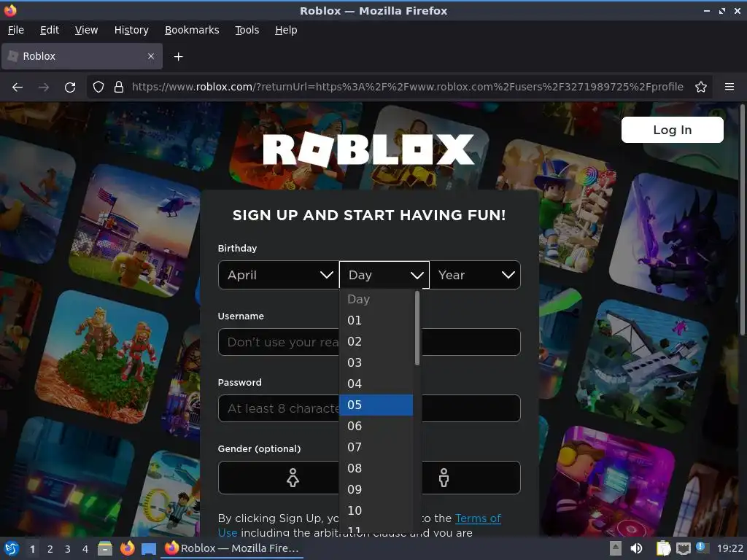This screenshot has width=747, height=560.
Task: Choose day 02 from the list
Action: [x=376, y=341]
